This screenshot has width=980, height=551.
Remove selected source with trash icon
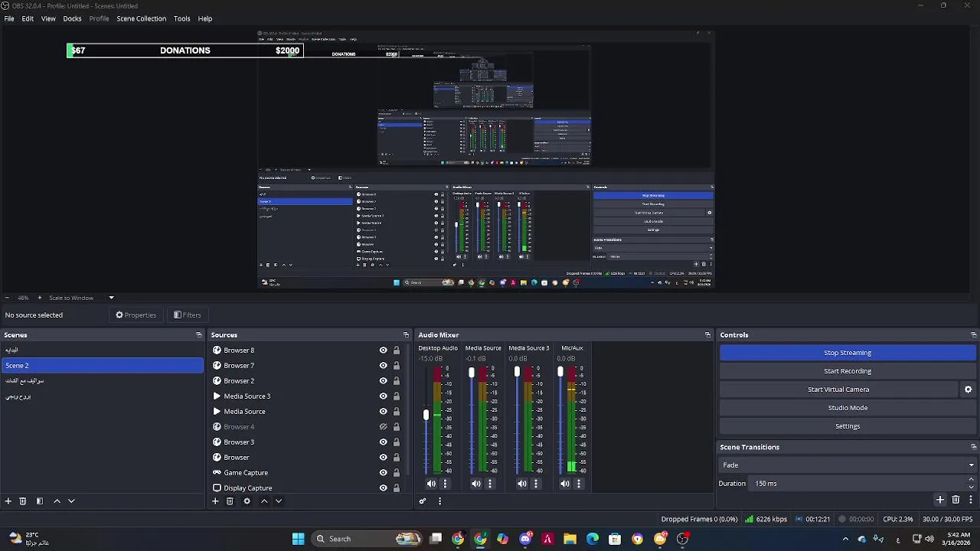(230, 500)
